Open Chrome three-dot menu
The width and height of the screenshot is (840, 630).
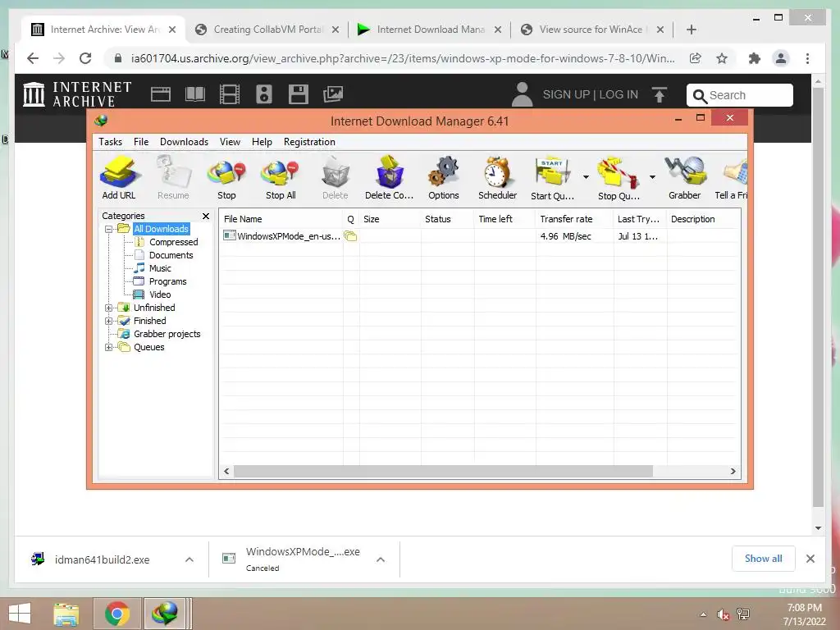[807, 58]
